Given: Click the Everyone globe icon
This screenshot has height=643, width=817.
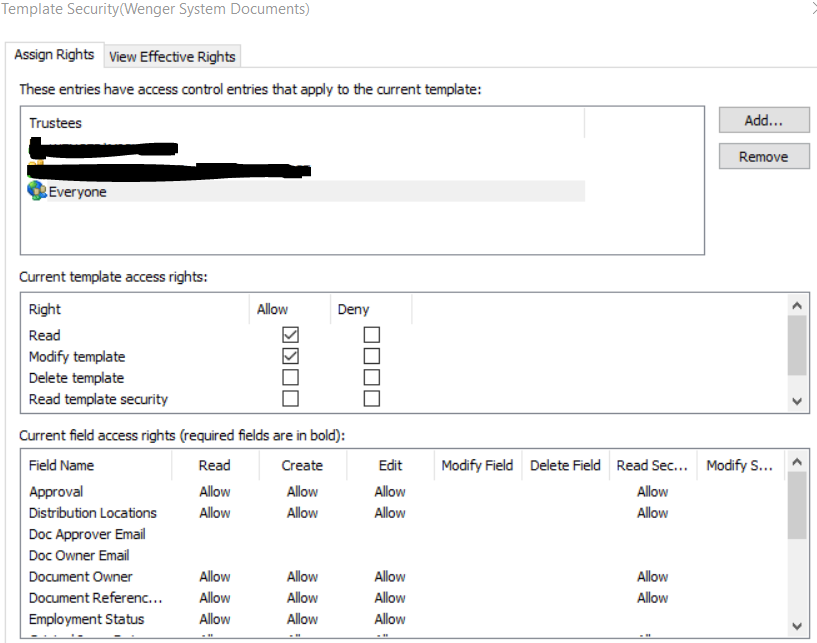Looking at the screenshot, I should [37, 191].
